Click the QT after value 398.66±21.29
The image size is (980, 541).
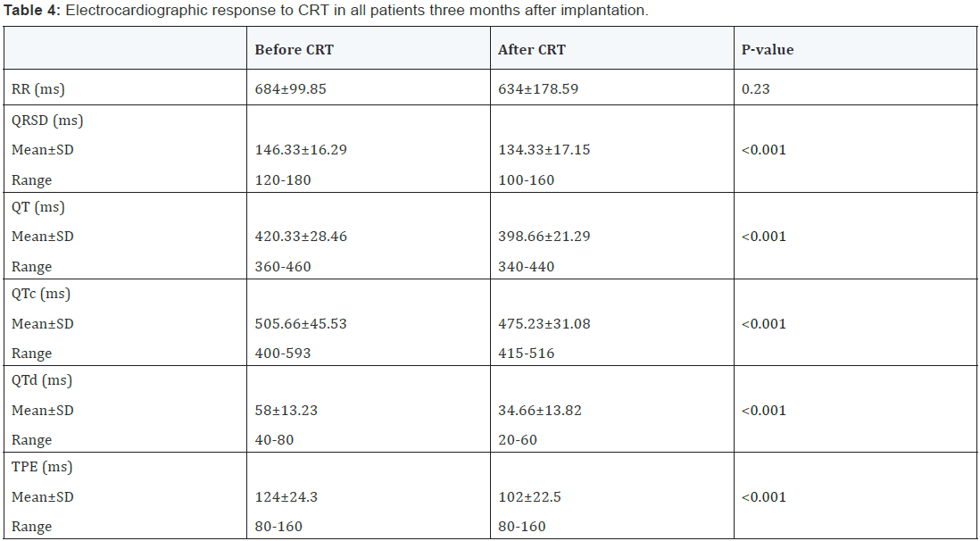tap(544, 237)
